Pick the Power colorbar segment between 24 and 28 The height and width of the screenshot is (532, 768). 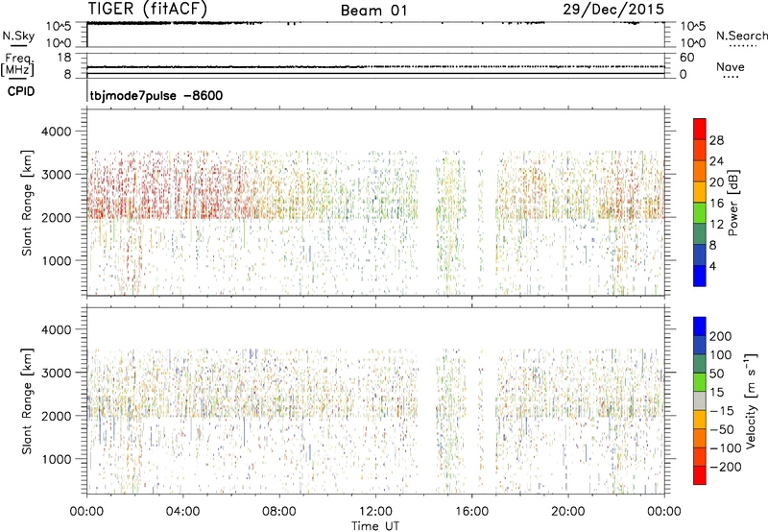[700, 151]
